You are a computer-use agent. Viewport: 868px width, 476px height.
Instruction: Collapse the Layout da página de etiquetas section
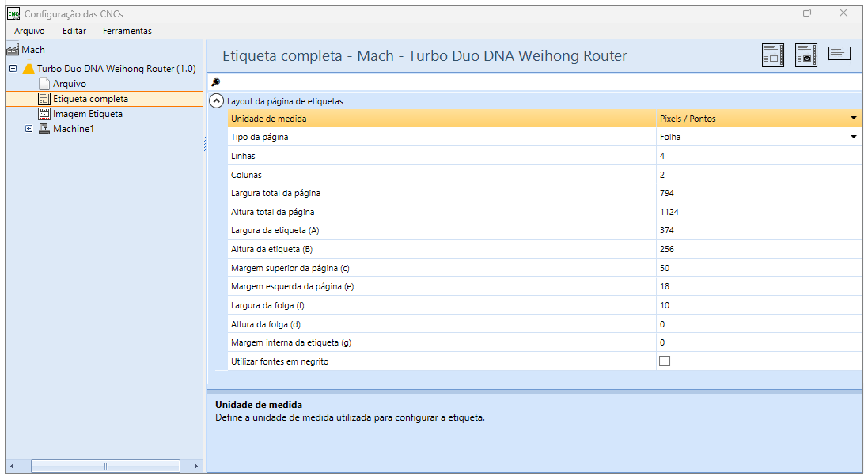pos(217,100)
